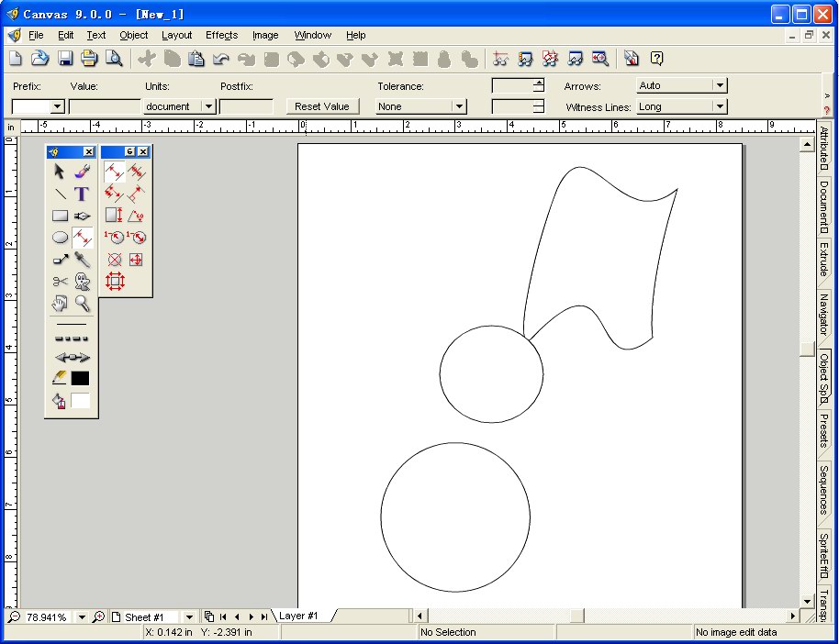This screenshot has height=644, width=839.
Task: Click the question mark help toolbar icon
Action: (656, 59)
